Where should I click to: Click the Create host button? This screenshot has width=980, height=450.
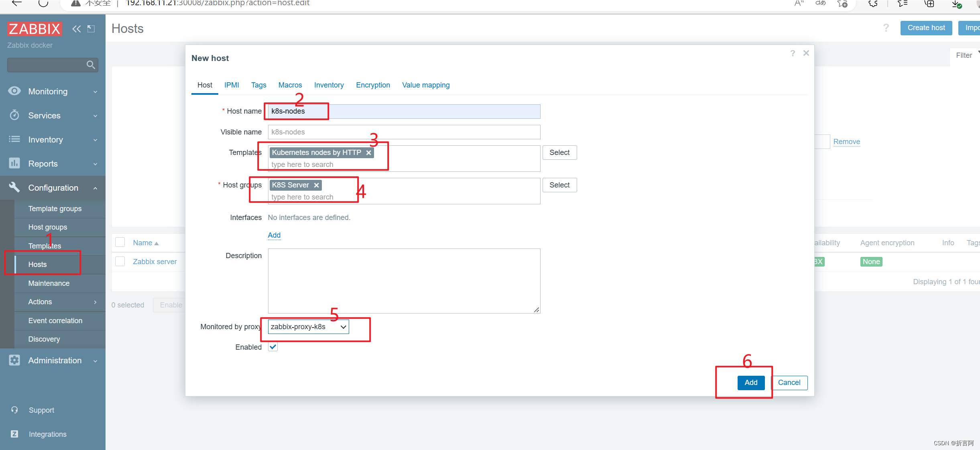click(926, 28)
